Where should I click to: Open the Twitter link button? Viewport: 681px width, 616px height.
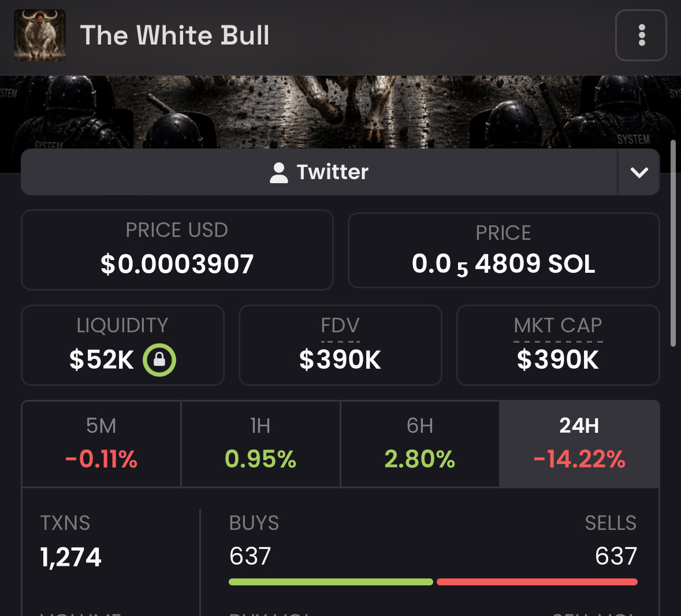319,172
